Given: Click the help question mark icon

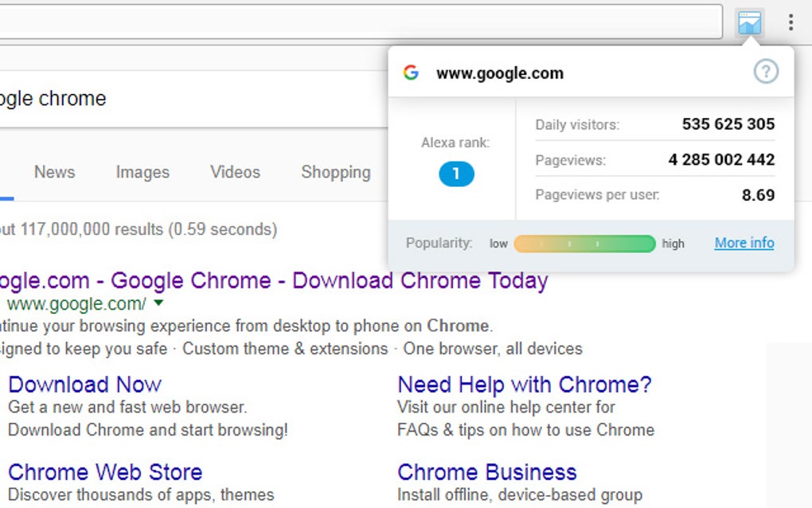Looking at the screenshot, I should tap(765, 72).
